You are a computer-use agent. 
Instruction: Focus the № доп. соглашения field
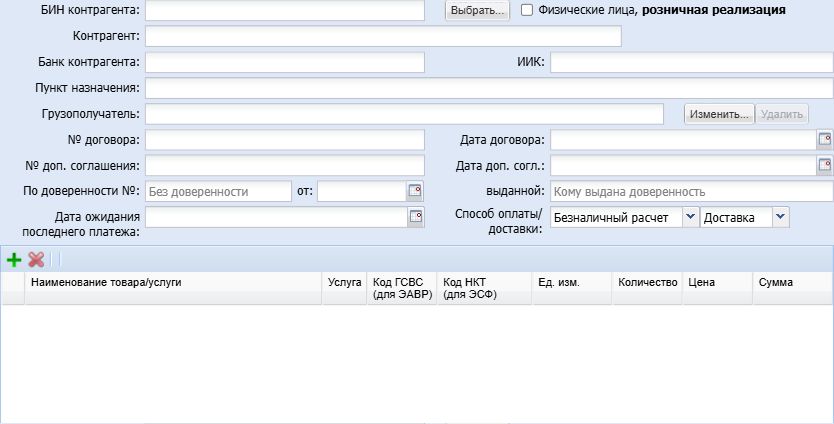coord(285,165)
